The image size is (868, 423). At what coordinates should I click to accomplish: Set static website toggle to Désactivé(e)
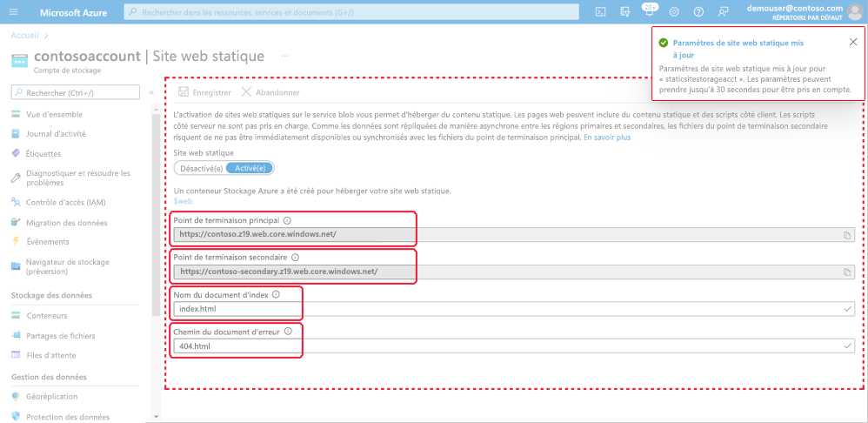pos(202,168)
